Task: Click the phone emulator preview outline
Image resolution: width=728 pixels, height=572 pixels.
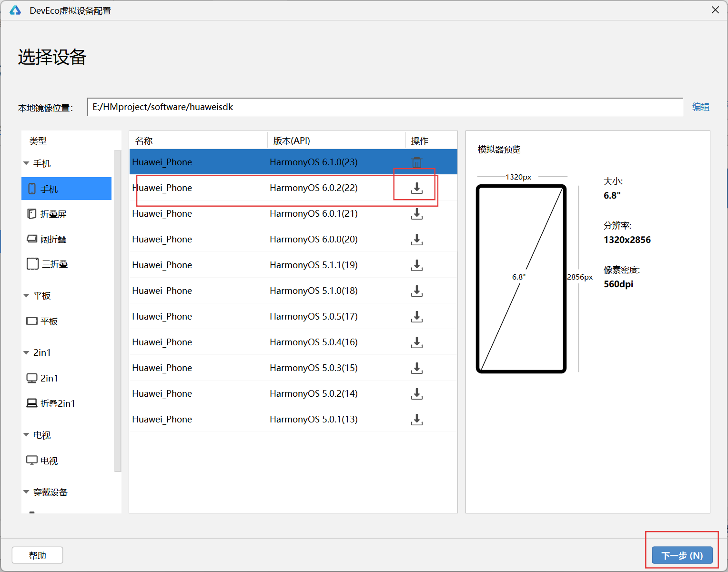Action: coord(521,279)
